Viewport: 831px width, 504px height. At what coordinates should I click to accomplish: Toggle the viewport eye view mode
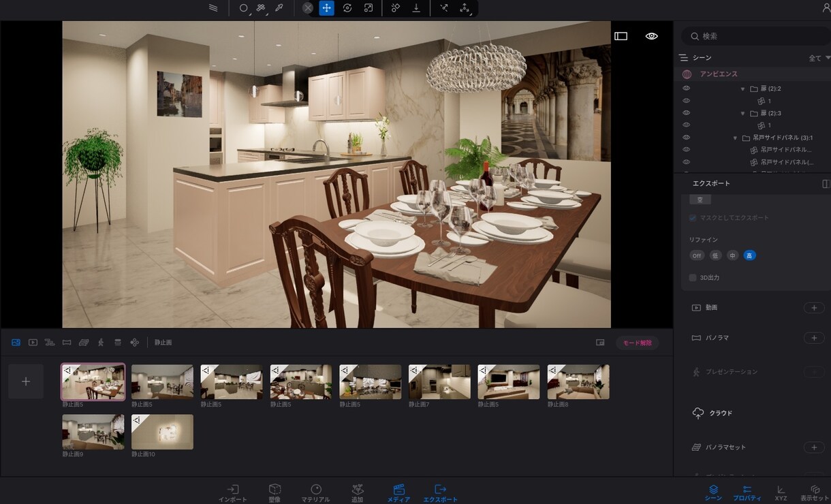click(652, 36)
